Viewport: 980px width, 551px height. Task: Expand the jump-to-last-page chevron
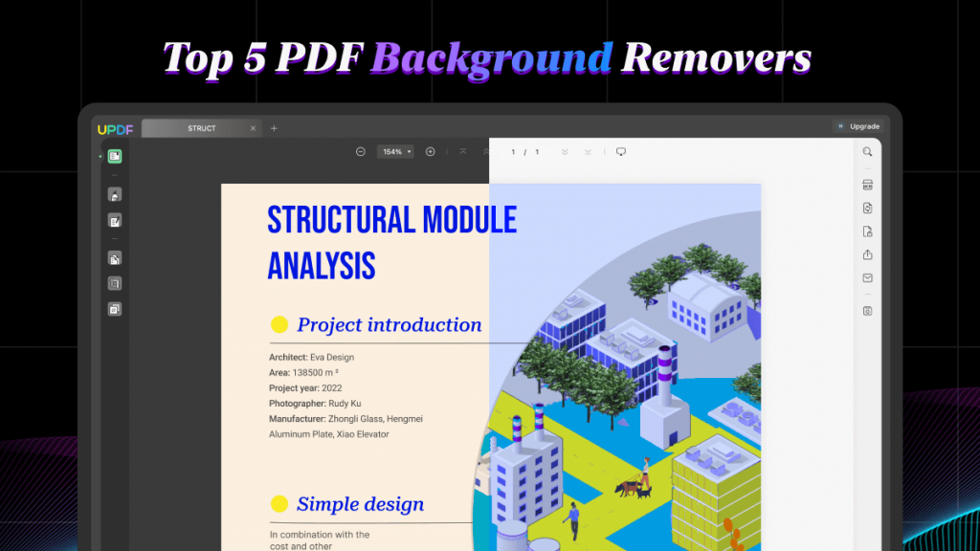point(565,151)
